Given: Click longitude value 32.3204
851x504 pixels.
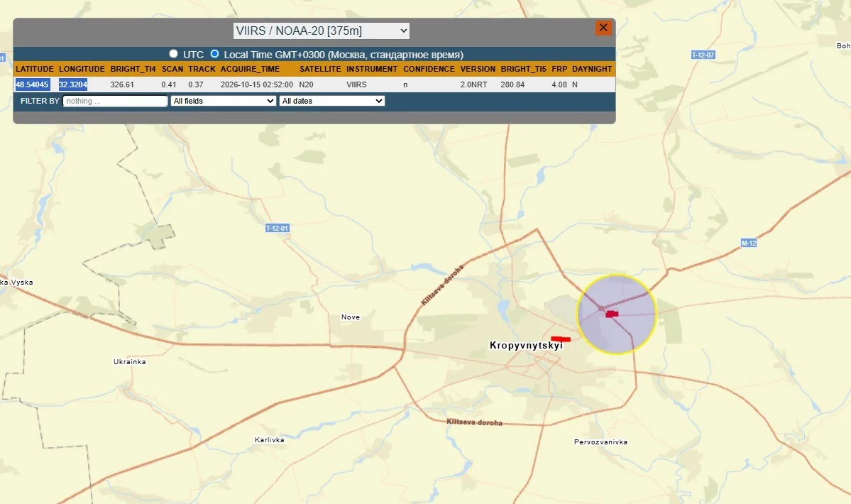Looking at the screenshot, I should 73,84.
